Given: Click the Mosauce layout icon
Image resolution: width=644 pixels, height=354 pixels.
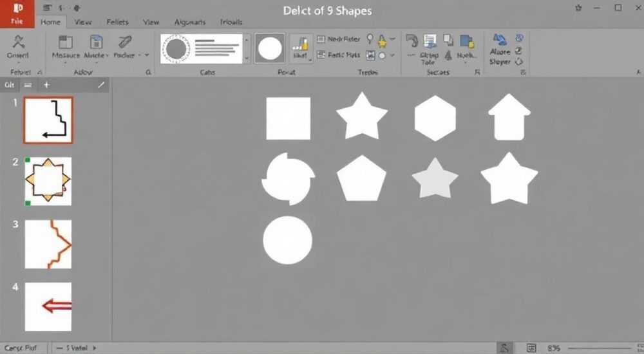Looking at the screenshot, I should 65,42.
